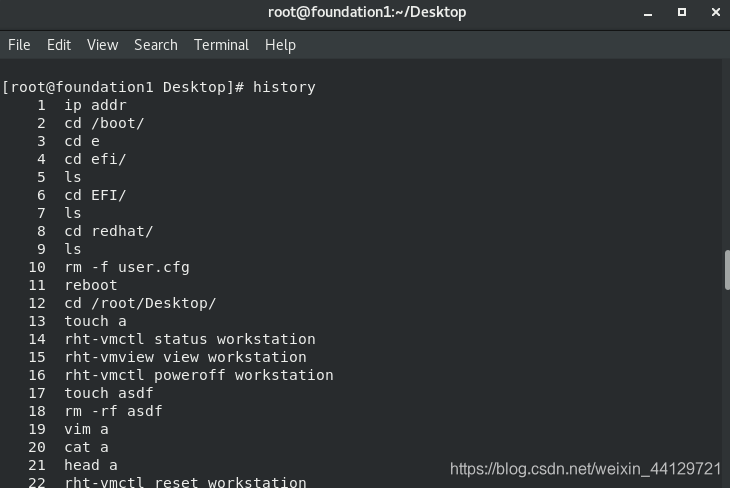Screen dimensions: 730x488
Task: Click history line 'touch asdf'
Action: [109, 393]
